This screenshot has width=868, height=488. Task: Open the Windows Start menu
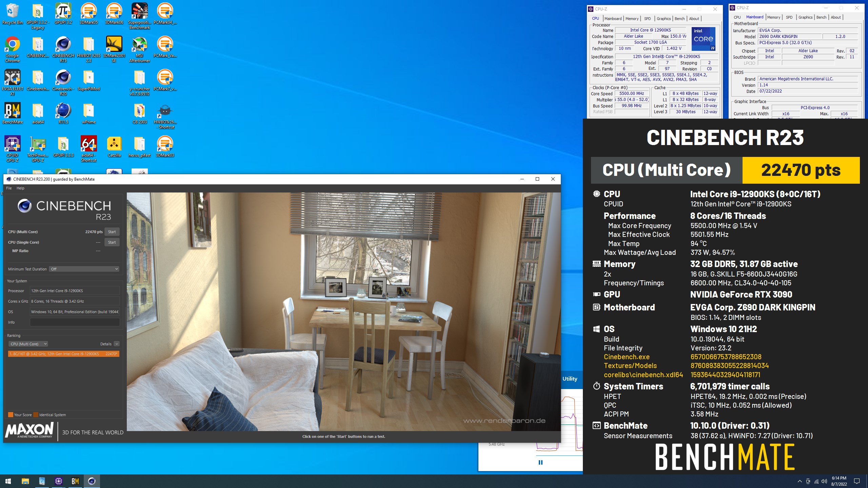(8, 481)
